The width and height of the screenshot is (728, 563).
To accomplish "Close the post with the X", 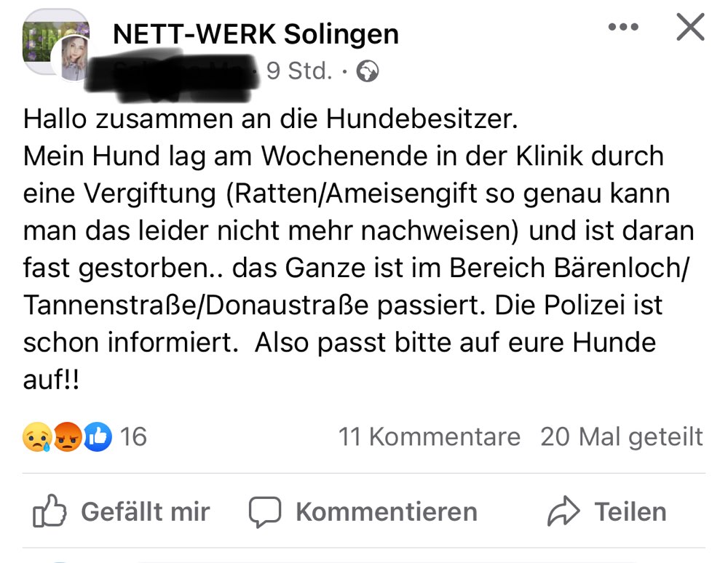I will 689,27.
